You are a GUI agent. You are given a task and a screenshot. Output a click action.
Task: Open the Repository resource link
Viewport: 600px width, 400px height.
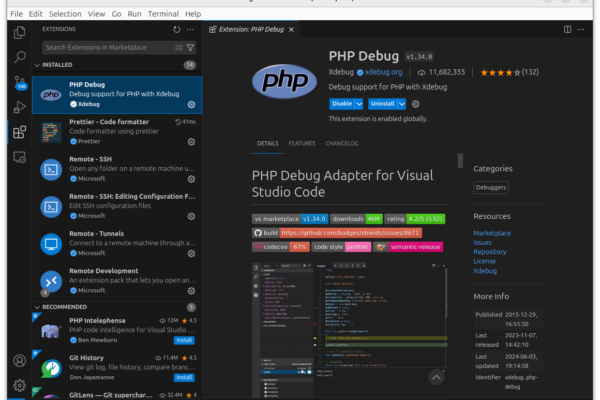(x=489, y=252)
